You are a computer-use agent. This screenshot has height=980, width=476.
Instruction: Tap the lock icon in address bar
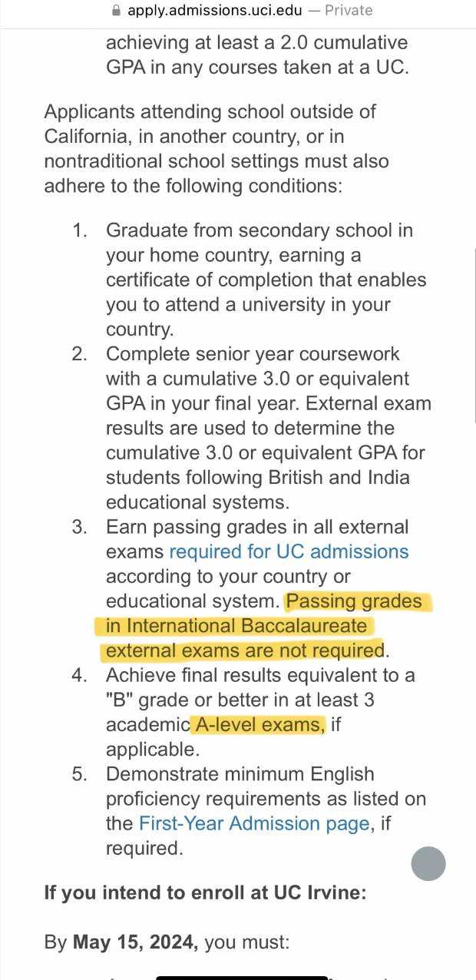coord(116,11)
